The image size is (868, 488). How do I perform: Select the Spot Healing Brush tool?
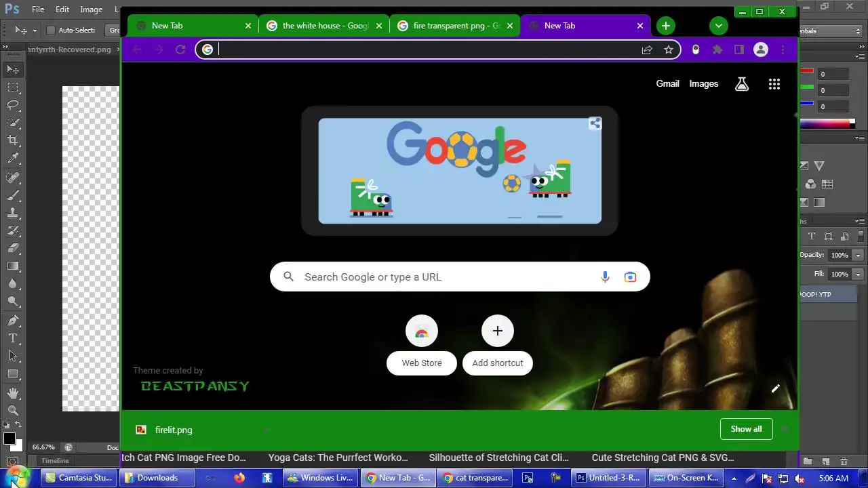(13, 178)
